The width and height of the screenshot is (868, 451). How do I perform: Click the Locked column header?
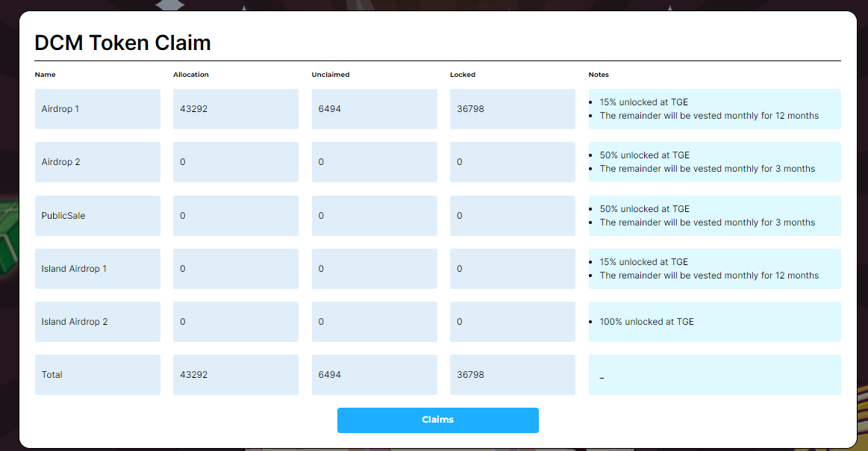coord(463,74)
